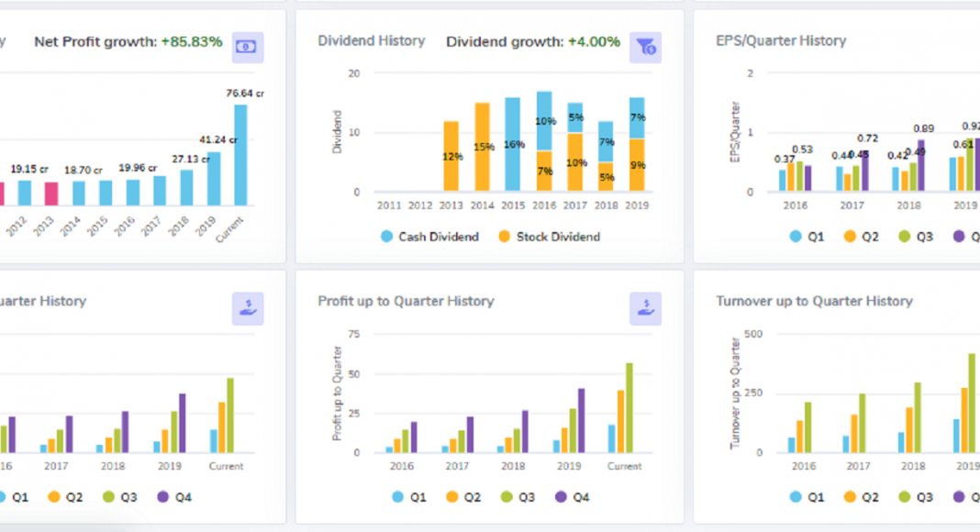Select the Current net profit bar labeled 76.64 cr
The width and height of the screenshot is (980, 532).
[x=240, y=156]
